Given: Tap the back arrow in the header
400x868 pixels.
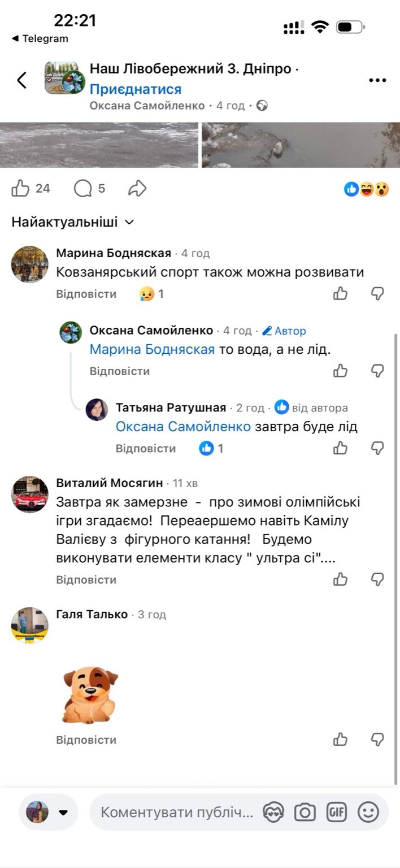Looking at the screenshot, I should click(x=21, y=80).
